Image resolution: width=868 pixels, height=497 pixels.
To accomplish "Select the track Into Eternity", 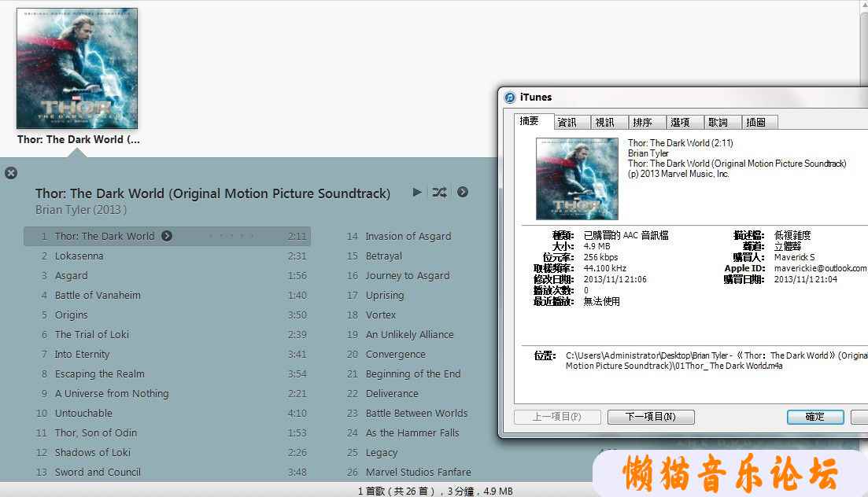I will [x=167, y=354].
